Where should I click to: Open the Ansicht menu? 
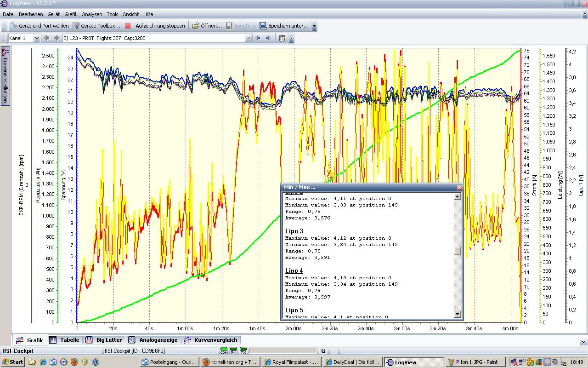pos(130,14)
